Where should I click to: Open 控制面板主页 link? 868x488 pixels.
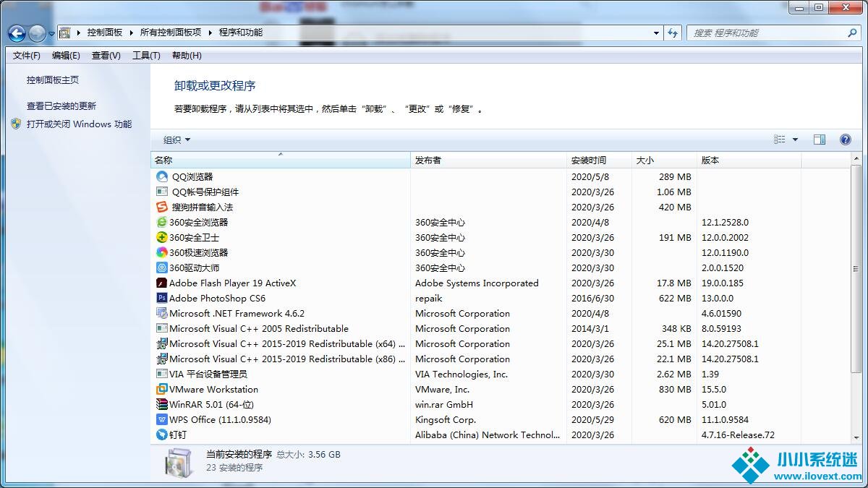[53, 80]
